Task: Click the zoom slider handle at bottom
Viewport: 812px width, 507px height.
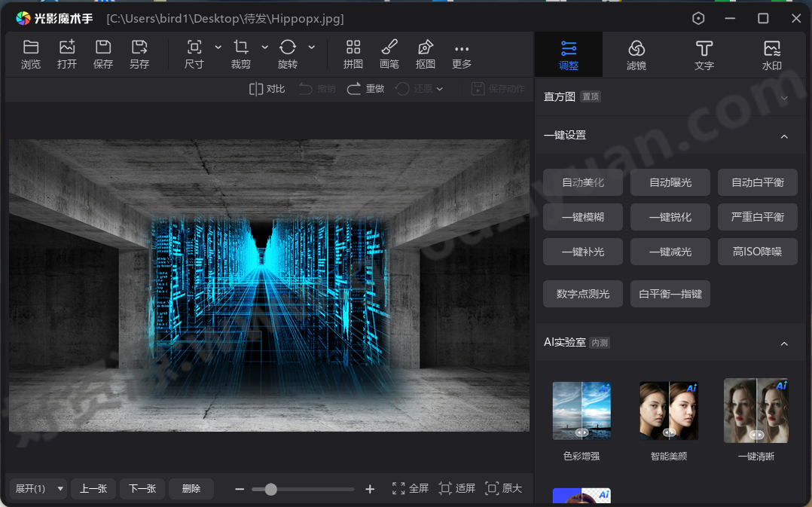Action: pyautogui.click(x=270, y=488)
